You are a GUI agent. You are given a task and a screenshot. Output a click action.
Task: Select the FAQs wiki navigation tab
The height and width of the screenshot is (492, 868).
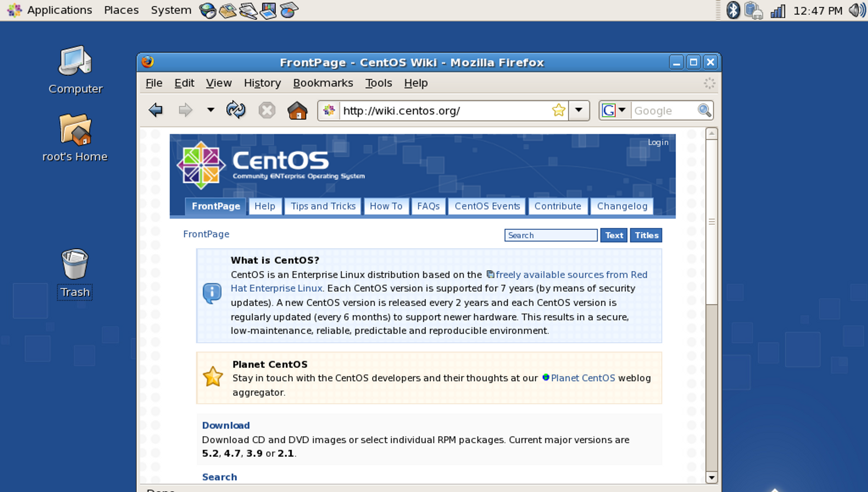pos(428,206)
